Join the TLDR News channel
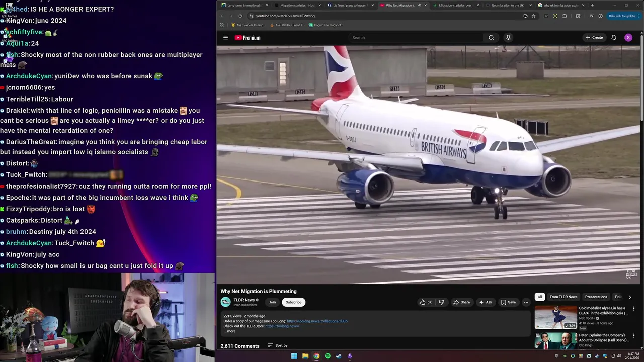 (x=272, y=302)
